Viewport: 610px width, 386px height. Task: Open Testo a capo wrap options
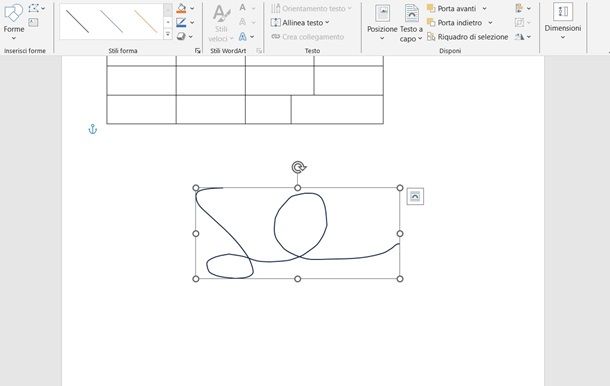pyautogui.click(x=411, y=23)
